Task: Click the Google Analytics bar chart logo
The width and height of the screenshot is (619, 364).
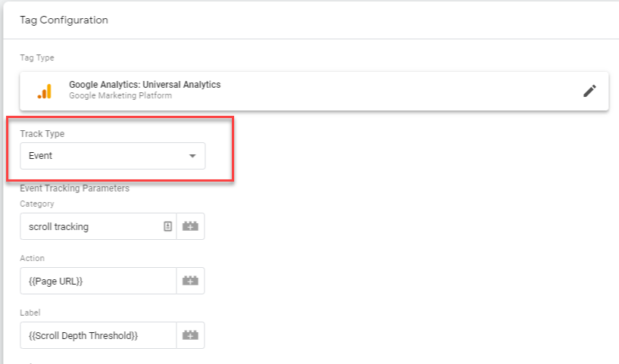Action: [x=45, y=91]
